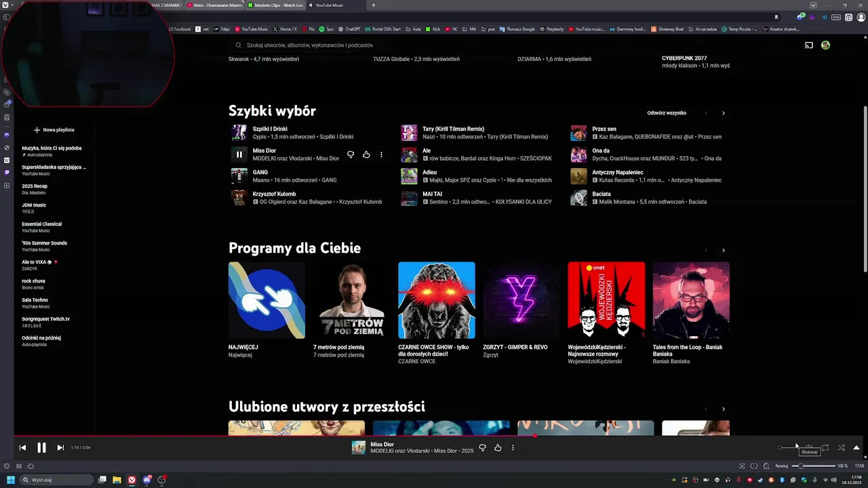Play Tarу (Kirill Tilman Remix) thumbnail

tap(409, 133)
